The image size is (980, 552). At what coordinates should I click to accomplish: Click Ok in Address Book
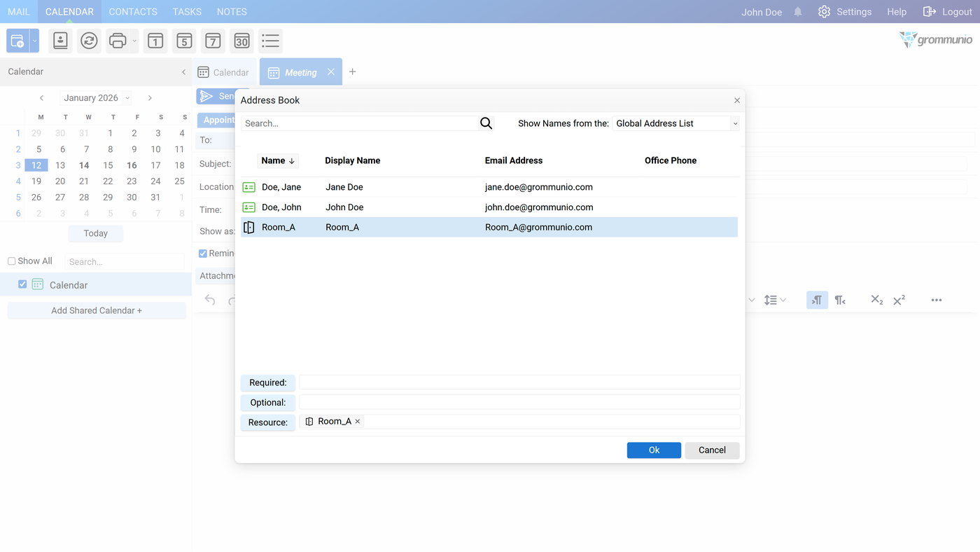pos(654,450)
